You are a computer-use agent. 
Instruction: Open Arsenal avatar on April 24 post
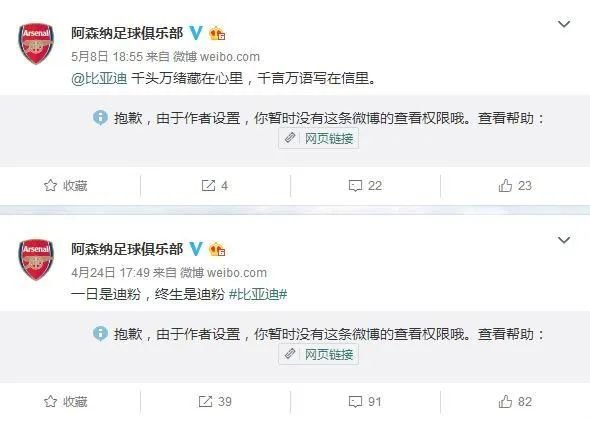[x=36, y=260]
